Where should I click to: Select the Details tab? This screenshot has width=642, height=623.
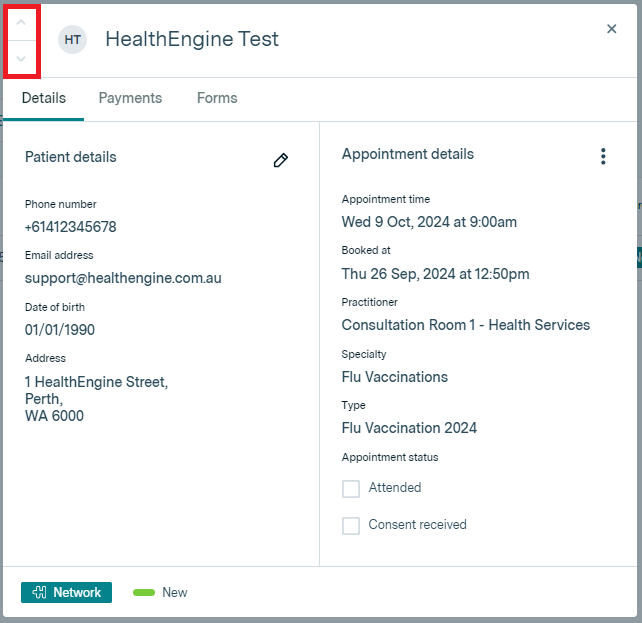(x=44, y=98)
